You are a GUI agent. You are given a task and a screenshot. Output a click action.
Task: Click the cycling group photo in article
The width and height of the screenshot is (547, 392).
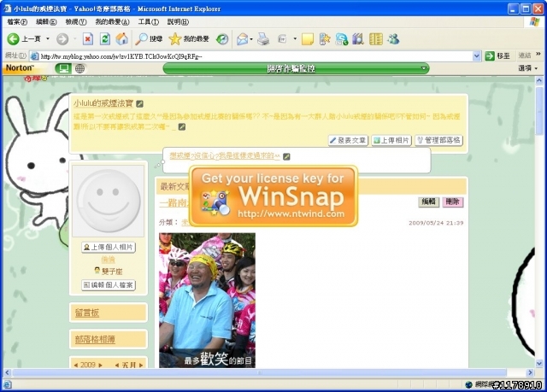(x=207, y=301)
